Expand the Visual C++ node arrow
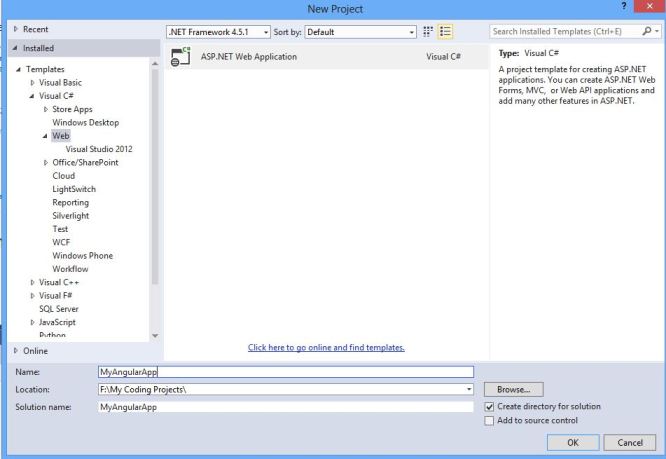The height and width of the screenshot is (459, 666). click(32, 282)
